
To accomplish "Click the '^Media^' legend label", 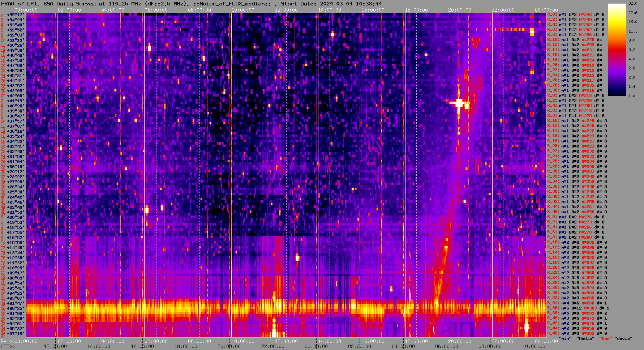I will [x=585, y=338].
